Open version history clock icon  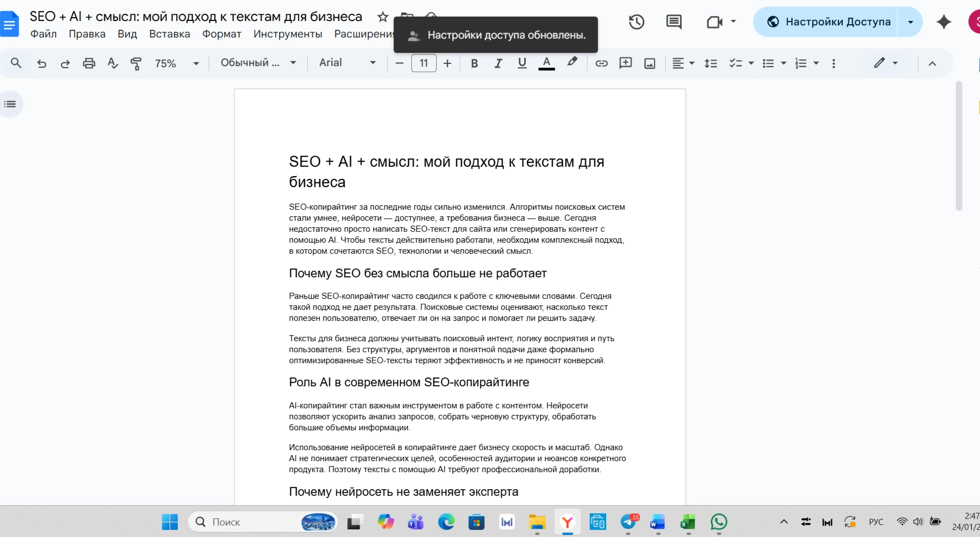tap(636, 22)
